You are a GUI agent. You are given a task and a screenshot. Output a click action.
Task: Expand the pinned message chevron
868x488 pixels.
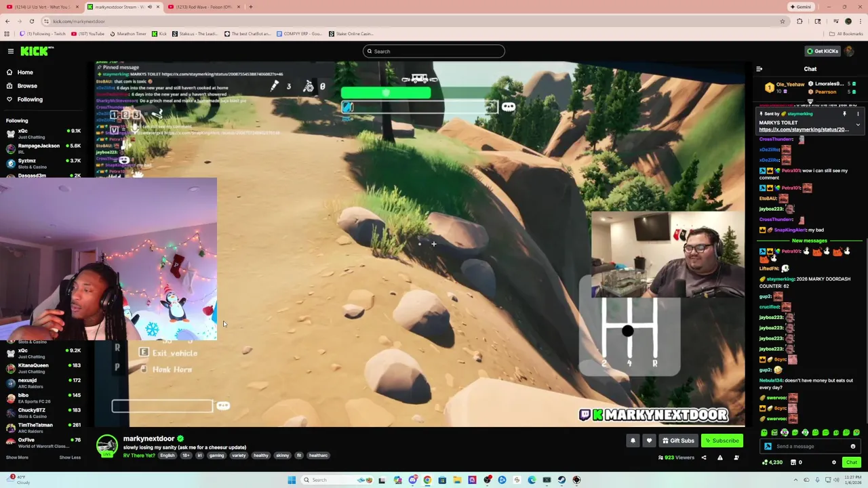point(858,125)
